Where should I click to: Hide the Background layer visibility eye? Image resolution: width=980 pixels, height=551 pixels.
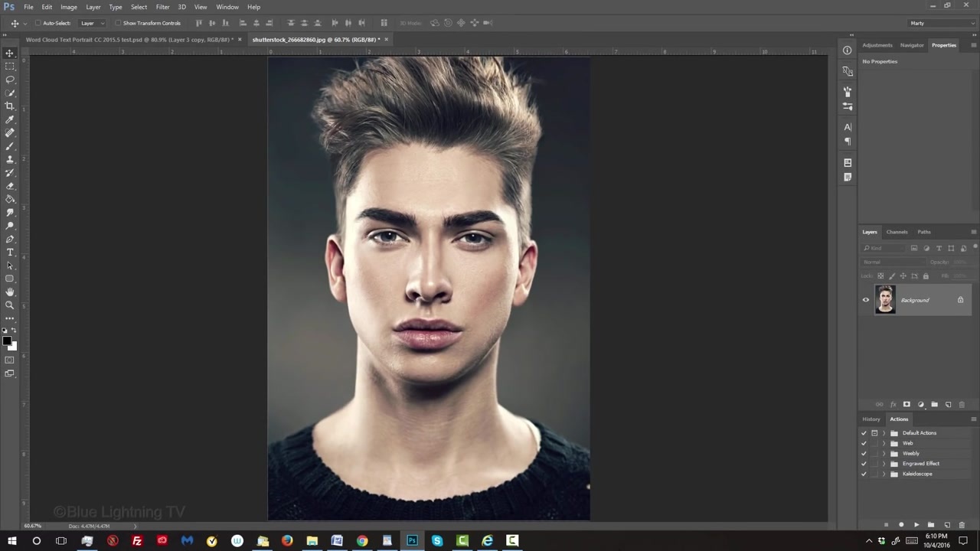[x=866, y=300]
